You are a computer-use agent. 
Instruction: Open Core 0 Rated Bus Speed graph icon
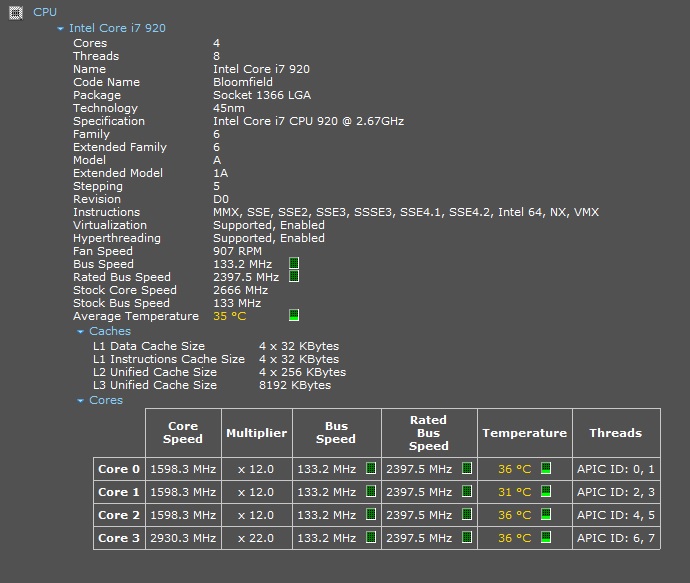(467, 468)
